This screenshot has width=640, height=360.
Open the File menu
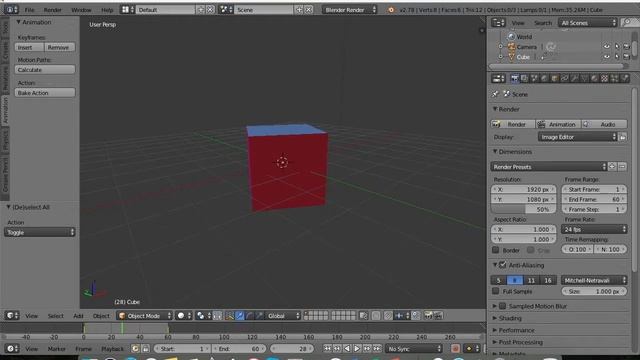29,10
